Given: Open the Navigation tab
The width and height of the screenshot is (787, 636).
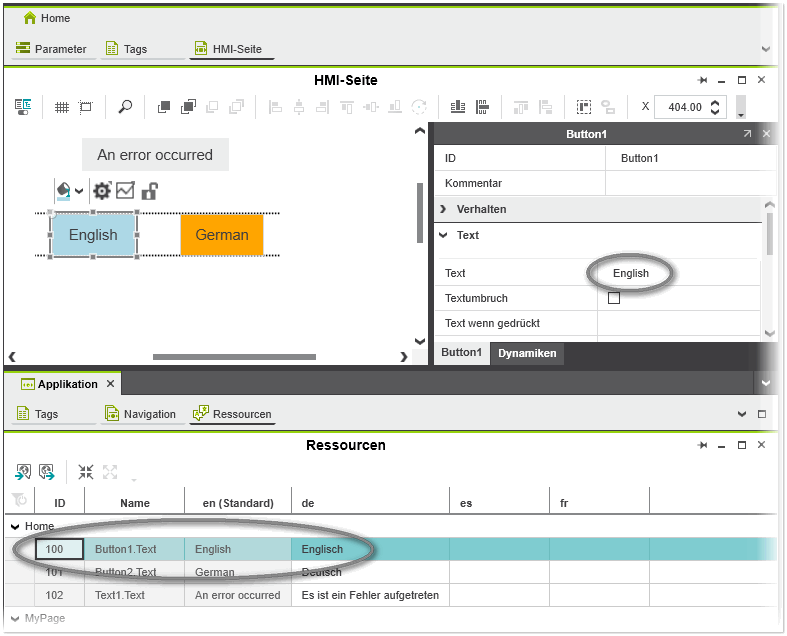Looking at the screenshot, I should [140, 414].
